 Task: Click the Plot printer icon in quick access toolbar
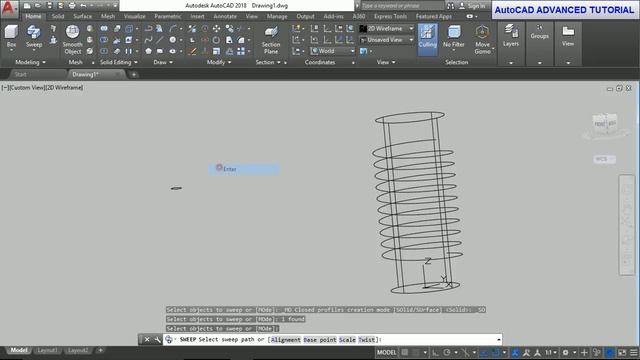coord(72,6)
